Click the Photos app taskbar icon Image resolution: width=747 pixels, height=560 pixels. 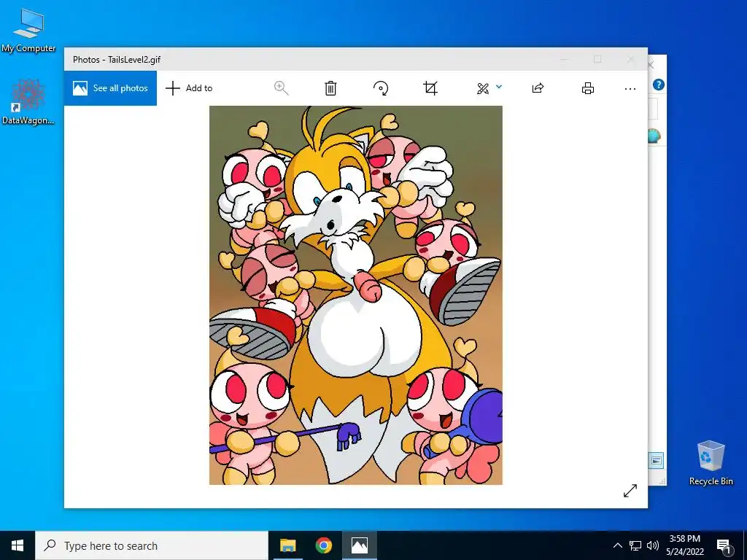pyautogui.click(x=359, y=545)
